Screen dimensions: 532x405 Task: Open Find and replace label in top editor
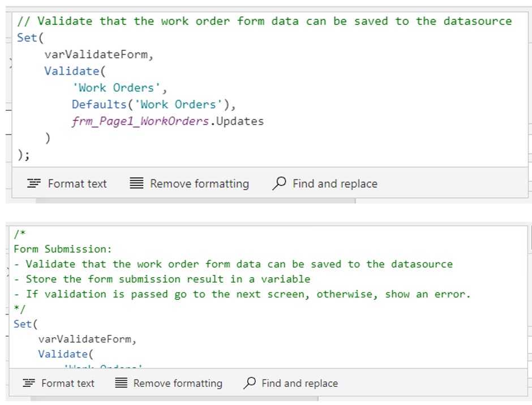point(335,183)
